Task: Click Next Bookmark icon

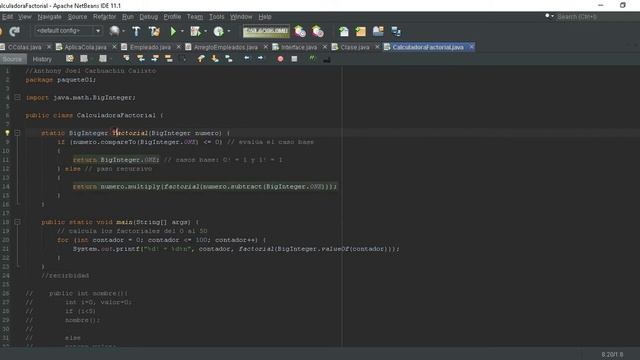Action: click(215, 59)
